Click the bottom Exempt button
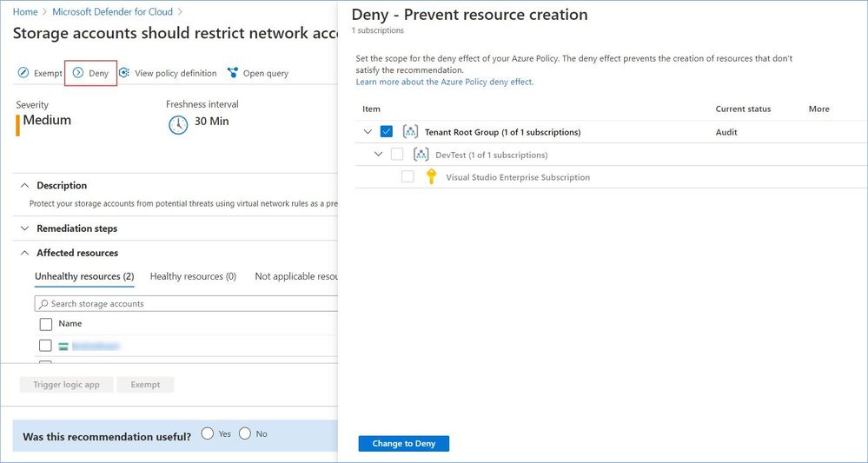Image resolution: width=868 pixels, height=463 pixels. [145, 385]
